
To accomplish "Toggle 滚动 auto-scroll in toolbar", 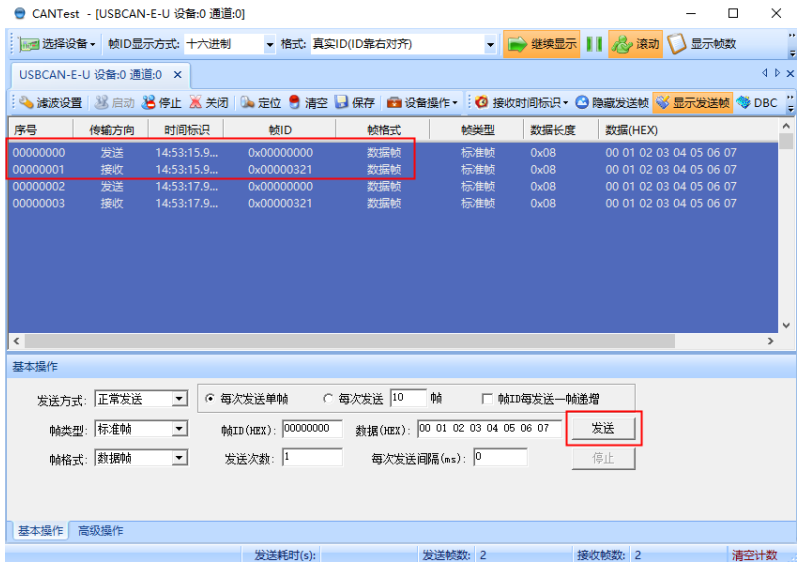I will 636,44.
